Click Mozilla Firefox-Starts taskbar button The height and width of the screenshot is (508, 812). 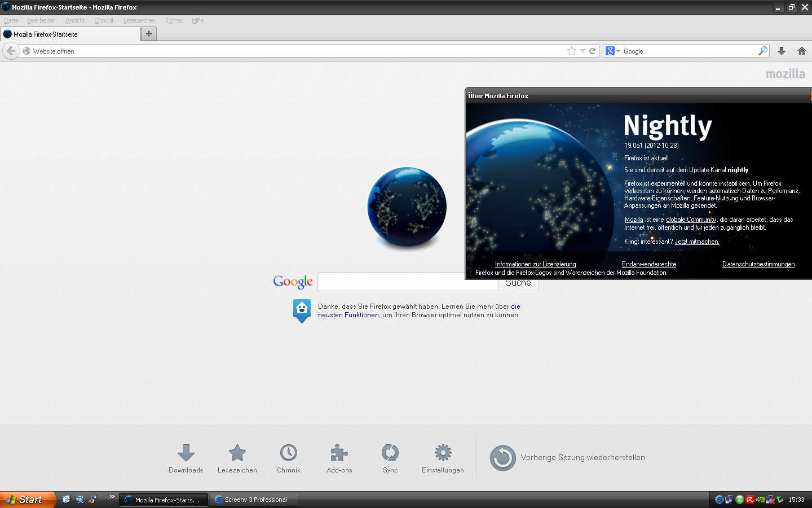click(163, 500)
